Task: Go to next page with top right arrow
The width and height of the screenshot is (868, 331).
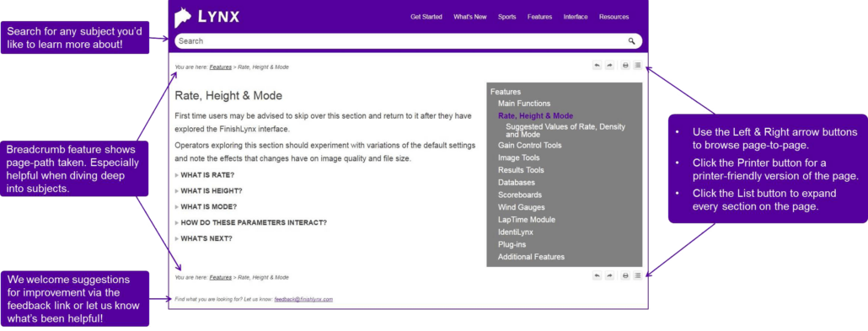Action: [x=609, y=66]
